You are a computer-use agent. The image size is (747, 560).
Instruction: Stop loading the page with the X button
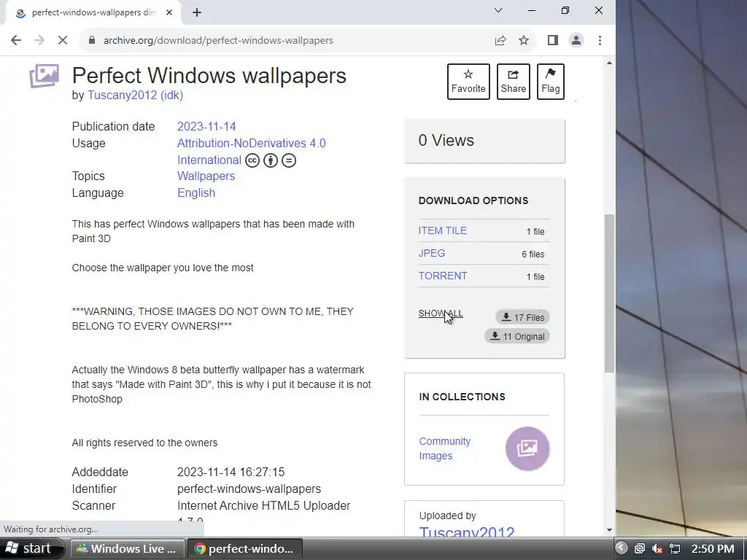click(63, 41)
